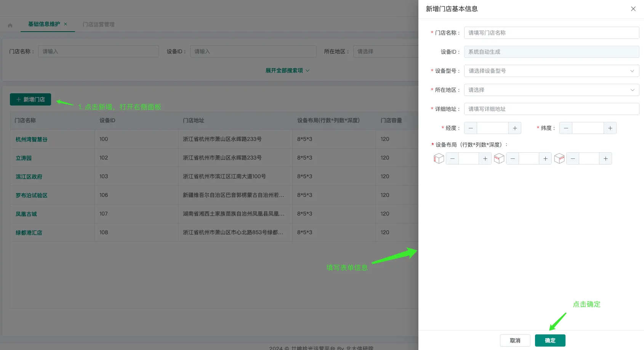Close the 基础信息维护 tab with its x icon
644x350 pixels.
click(x=66, y=24)
